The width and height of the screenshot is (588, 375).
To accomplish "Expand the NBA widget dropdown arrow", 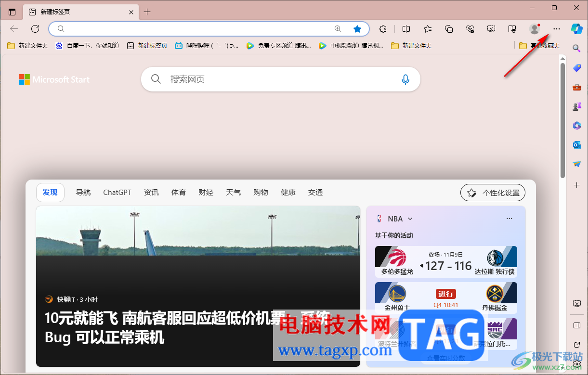I will click(410, 219).
